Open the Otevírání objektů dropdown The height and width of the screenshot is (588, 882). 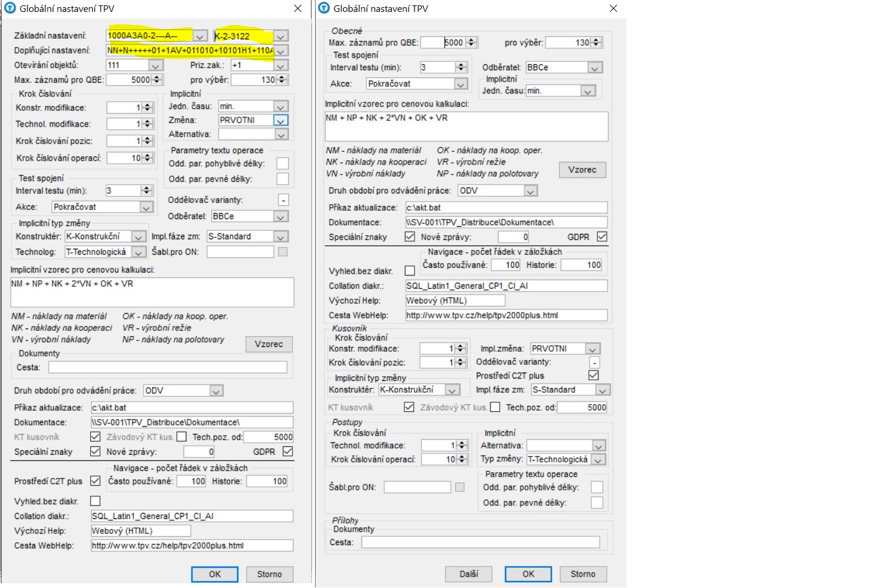(x=156, y=65)
